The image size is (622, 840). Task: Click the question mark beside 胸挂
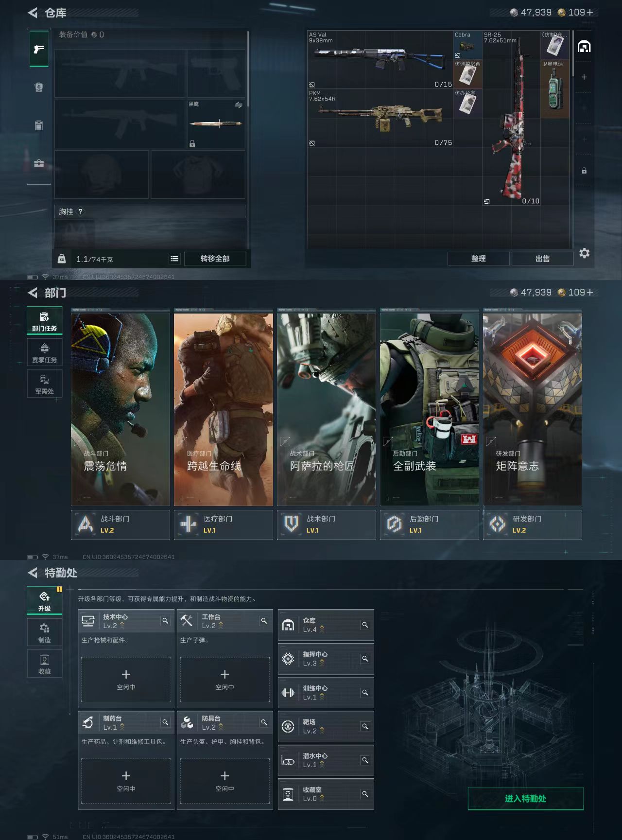coord(81,211)
